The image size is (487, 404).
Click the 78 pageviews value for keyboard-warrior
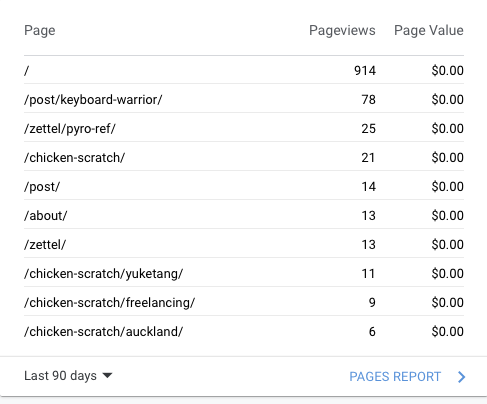[369, 100]
